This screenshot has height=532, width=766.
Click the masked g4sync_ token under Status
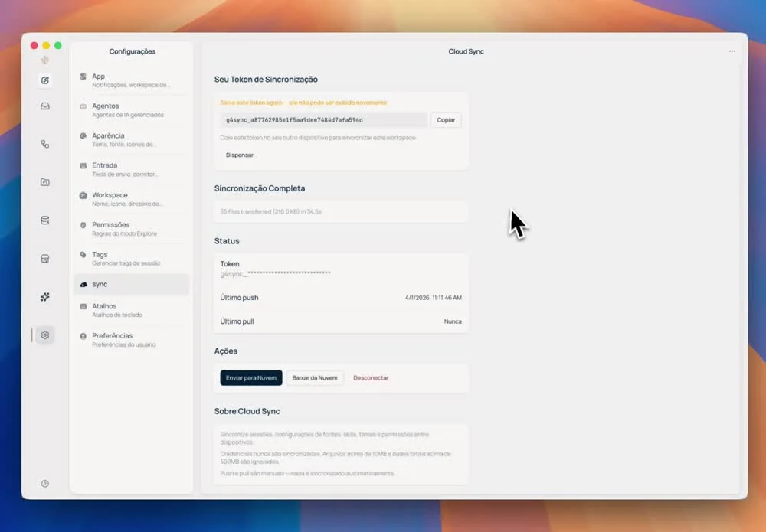[276, 273]
